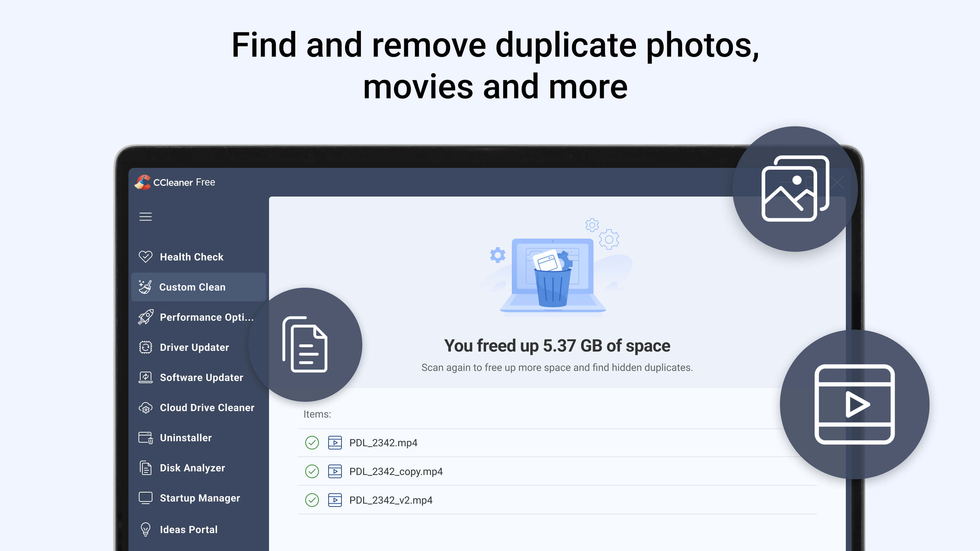
Task: Toggle selection of PDL_2342_copy.mp4
Action: click(x=312, y=471)
